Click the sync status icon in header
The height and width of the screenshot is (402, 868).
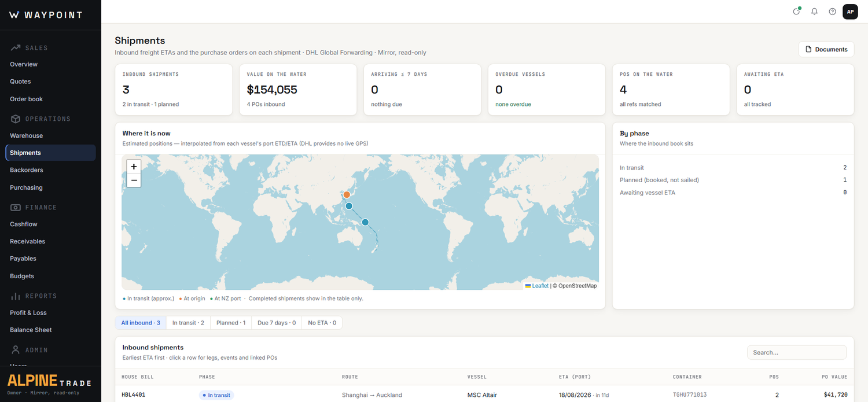pyautogui.click(x=797, y=12)
